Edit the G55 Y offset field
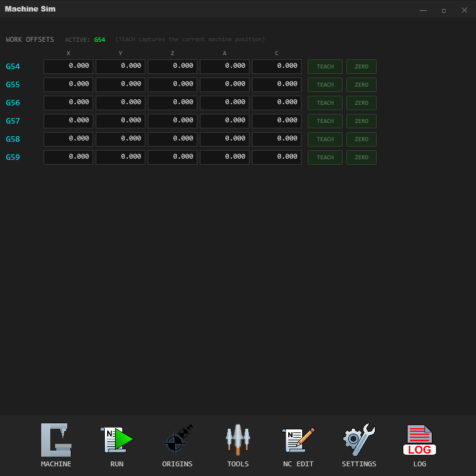This screenshot has width=476, height=476. 121,85
